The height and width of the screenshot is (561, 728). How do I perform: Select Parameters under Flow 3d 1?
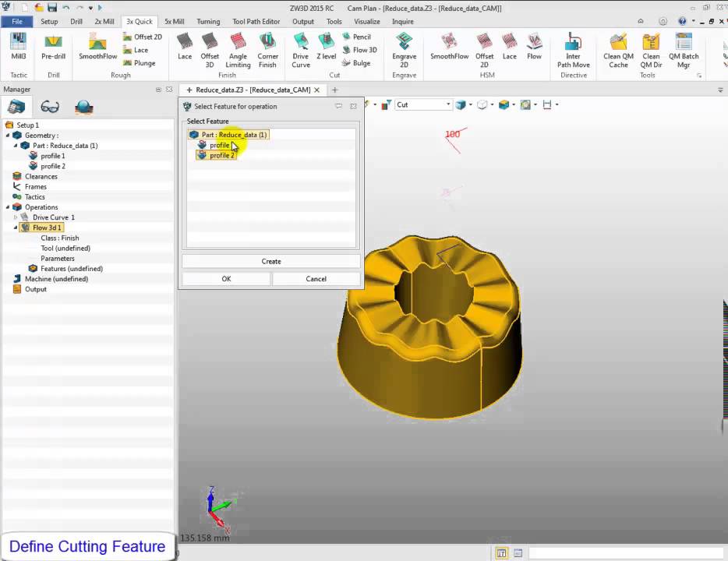pos(58,259)
